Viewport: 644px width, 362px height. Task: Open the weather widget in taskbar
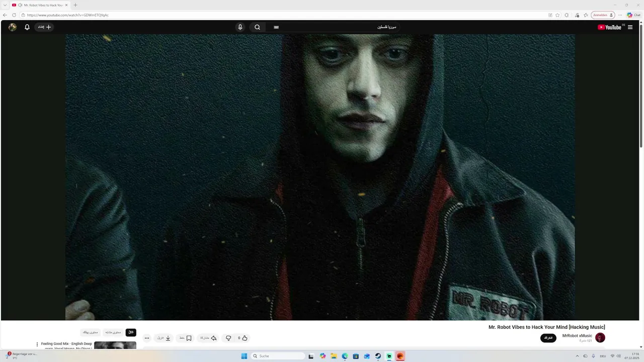(x=21, y=355)
